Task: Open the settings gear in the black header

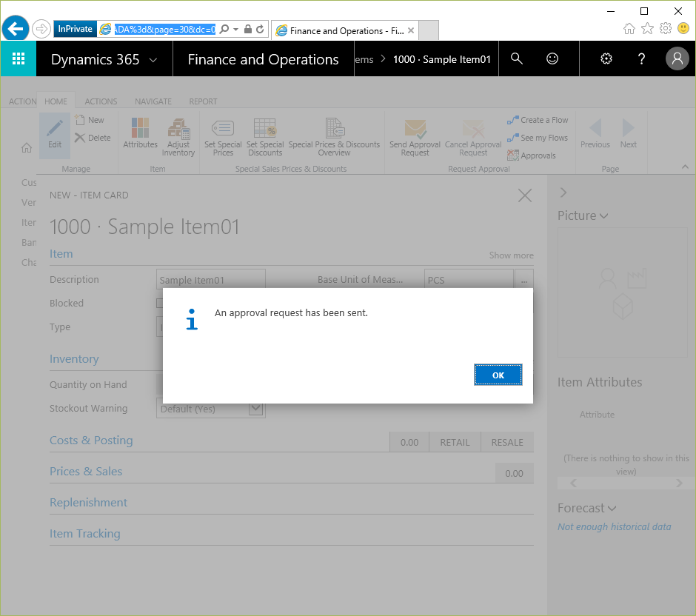Action: [x=606, y=58]
